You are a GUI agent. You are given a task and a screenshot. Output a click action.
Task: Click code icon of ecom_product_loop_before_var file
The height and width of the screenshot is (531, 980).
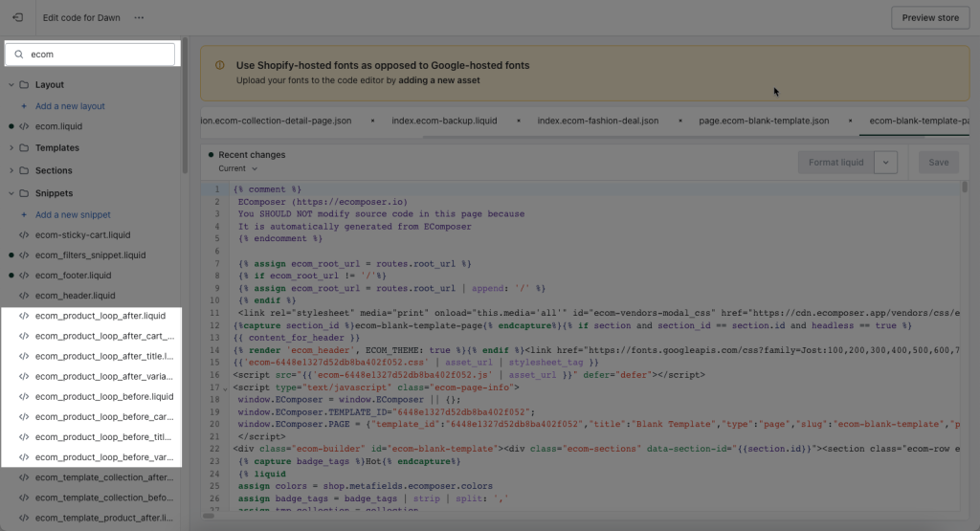[24, 457]
